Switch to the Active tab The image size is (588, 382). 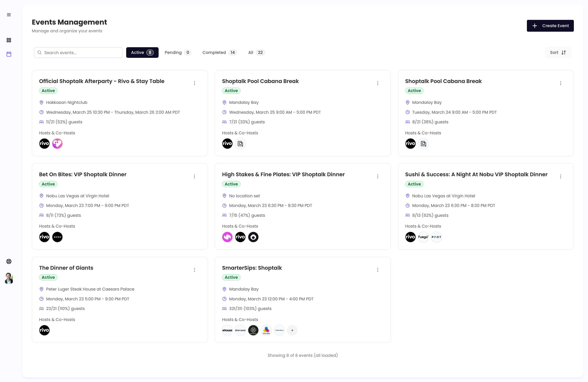tap(142, 52)
